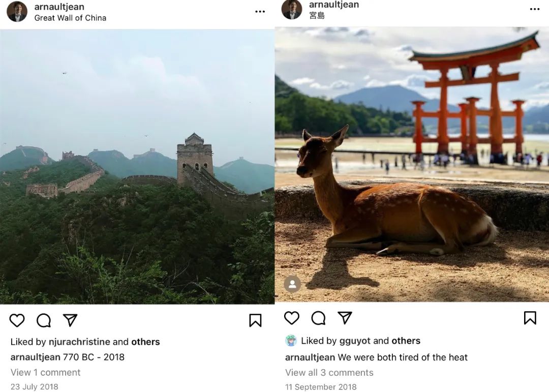Save the Great Wall post to bookmarks
This screenshot has width=549, height=392.
click(255, 320)
